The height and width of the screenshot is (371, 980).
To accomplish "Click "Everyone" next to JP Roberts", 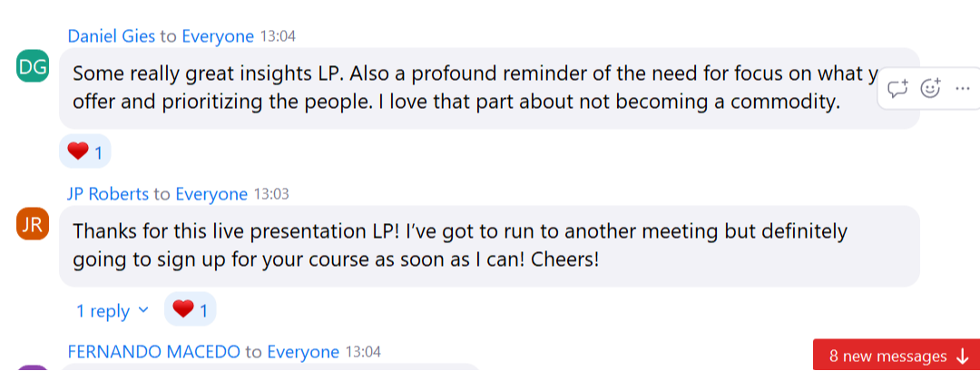I will tap(211, 194).
